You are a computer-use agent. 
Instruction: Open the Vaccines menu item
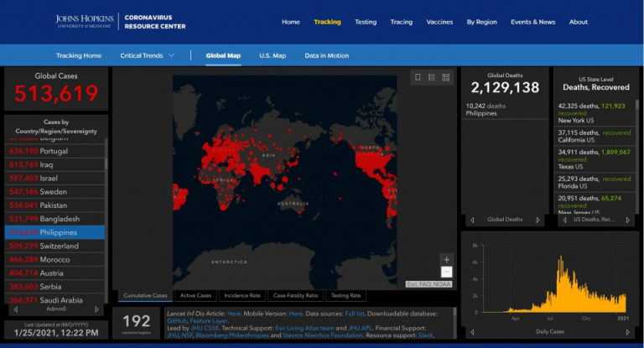tap(439, 22)
